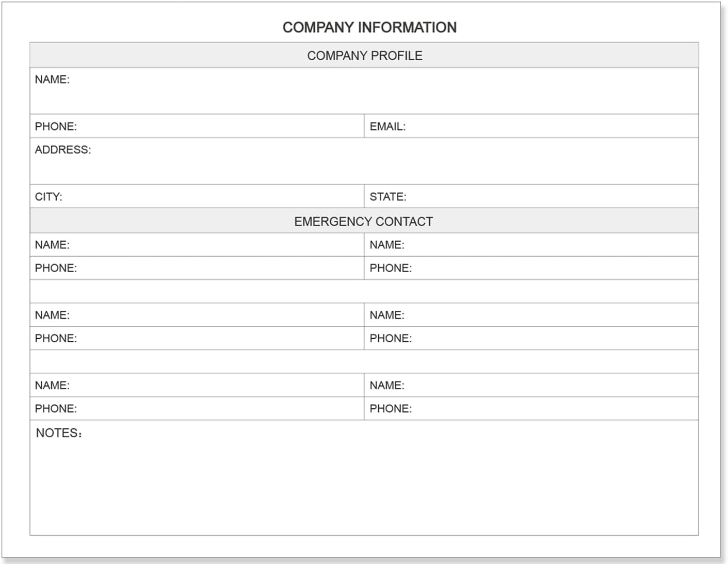Image resolution: width=728 pixels, height=564 pixels.
Task: Click the EMERGENCY CONTACT section header
Action: coord(364,221)
